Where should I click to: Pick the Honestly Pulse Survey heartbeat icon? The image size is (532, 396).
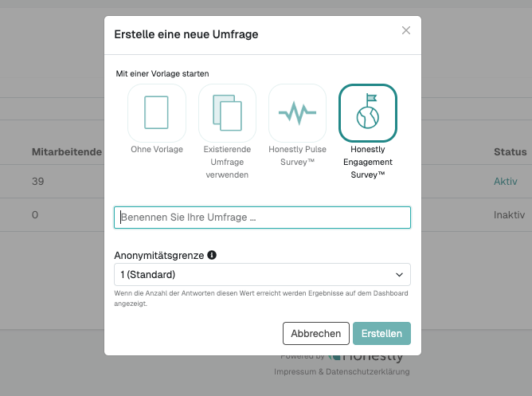[x=297, y=112]
